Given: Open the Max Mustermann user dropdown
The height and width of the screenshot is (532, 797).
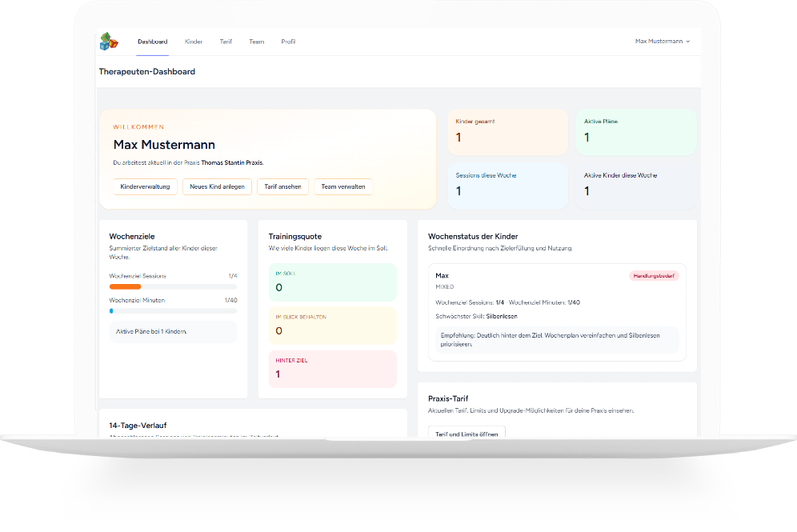Looking at the screenshot, I should 662,42.
